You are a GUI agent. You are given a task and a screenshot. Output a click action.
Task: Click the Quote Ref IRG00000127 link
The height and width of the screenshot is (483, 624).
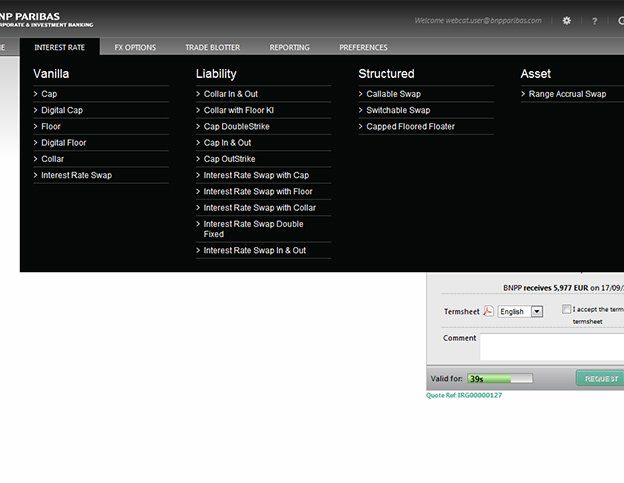point(464,395)
